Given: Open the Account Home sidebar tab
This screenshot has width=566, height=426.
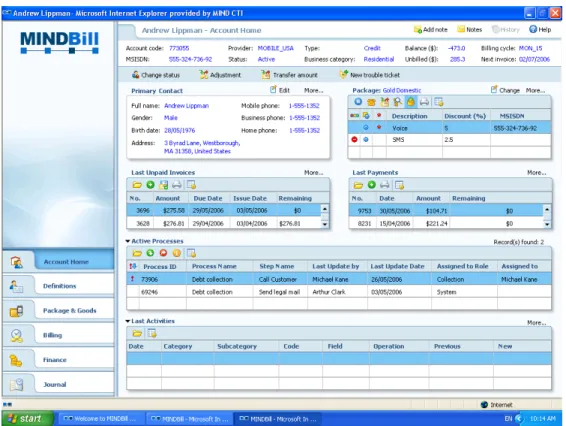Looking at the screenshot, I should [58, 261].
